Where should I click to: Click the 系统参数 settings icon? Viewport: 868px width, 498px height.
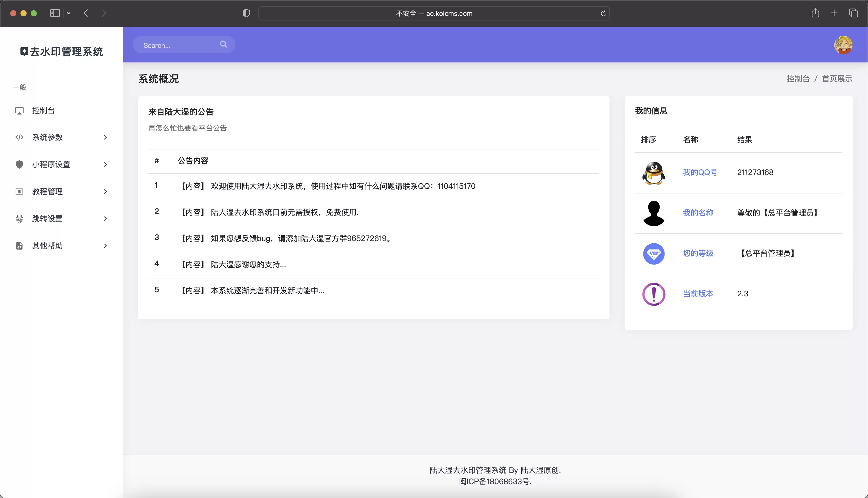click(x=19, y=137)
